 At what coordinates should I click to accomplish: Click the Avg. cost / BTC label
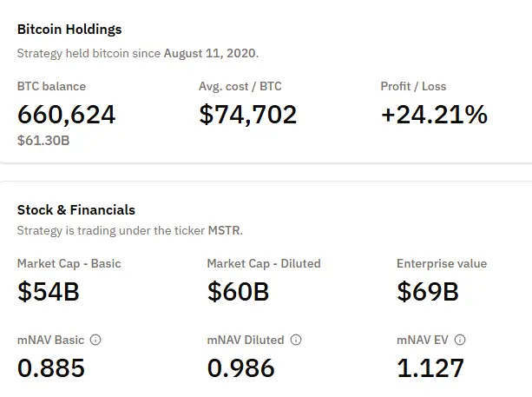pos(240,86)
